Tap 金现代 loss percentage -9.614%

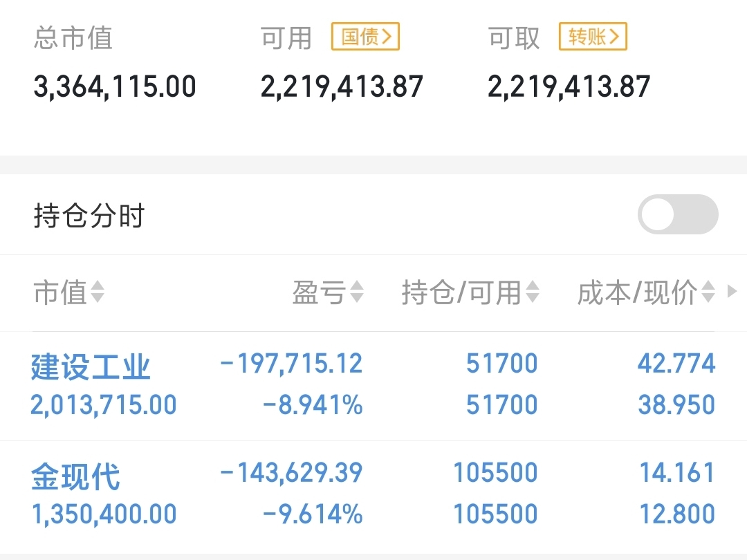[x=313, y=514]
